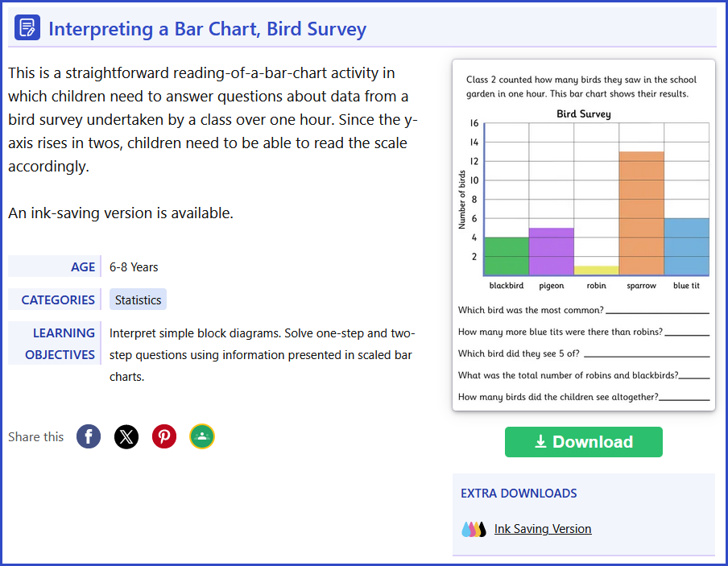728x566 pixels.
Task: Open the Ink Saving Version link
Action: [x=542, y=528]
